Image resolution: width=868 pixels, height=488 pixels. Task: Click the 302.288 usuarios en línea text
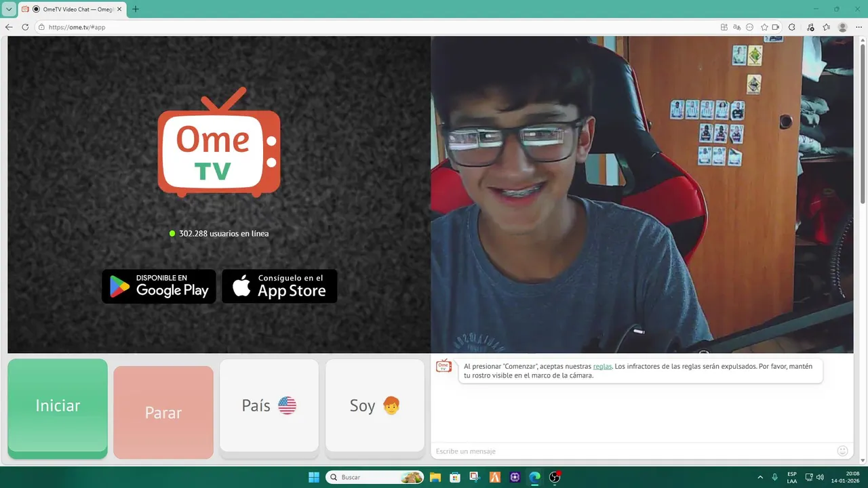[x=224, y=233]
